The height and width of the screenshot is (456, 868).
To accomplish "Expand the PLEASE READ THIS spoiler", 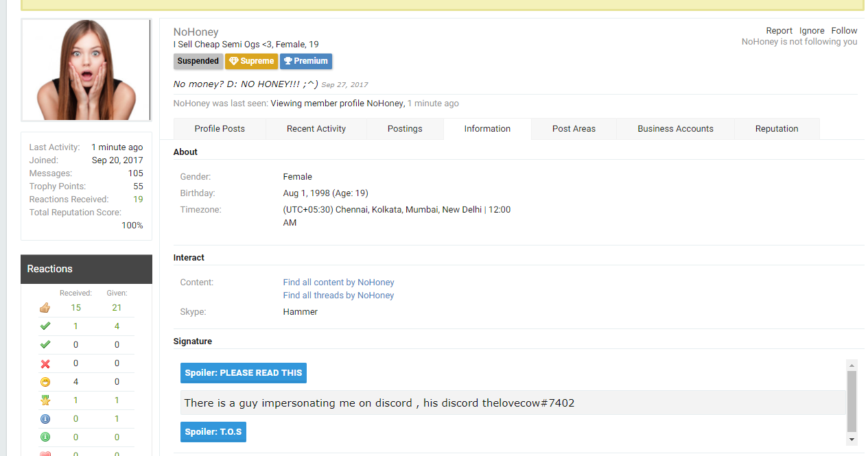I will coord(244,373).
